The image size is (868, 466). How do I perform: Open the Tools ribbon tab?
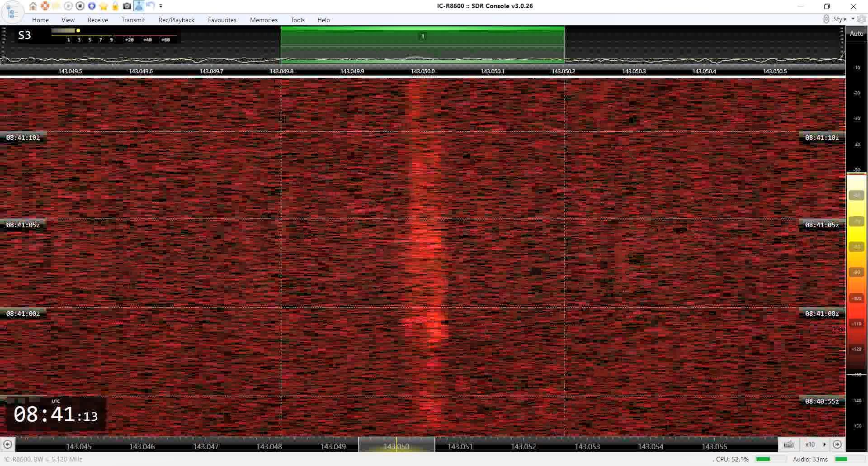pyautogui.click(x=297, y=20)
